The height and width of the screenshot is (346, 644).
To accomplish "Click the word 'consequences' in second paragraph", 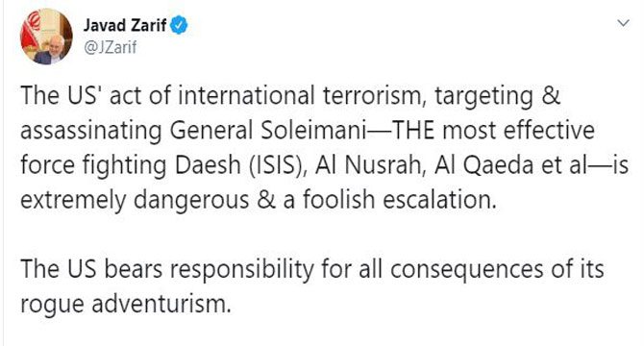I will tap(466, 270).
